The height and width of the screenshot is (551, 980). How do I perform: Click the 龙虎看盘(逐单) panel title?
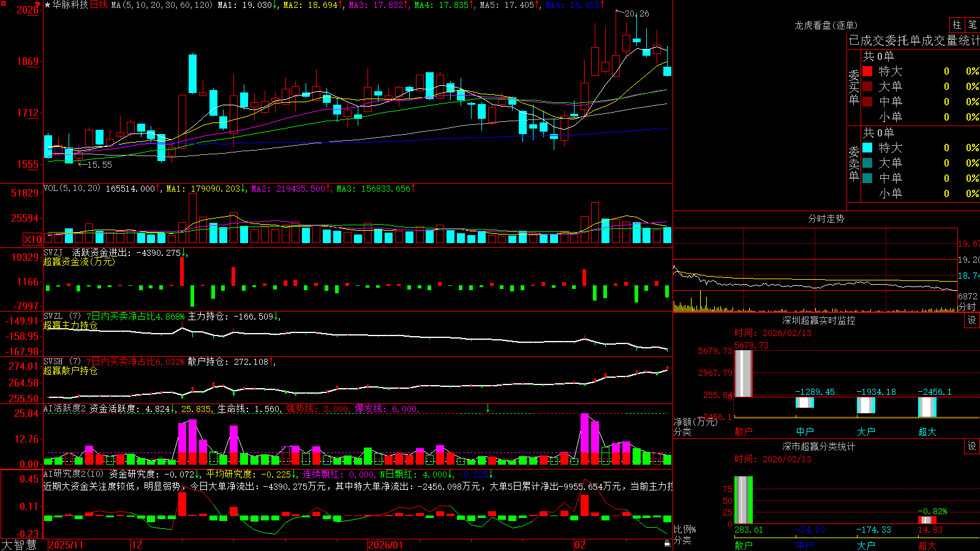click(826, 25)
